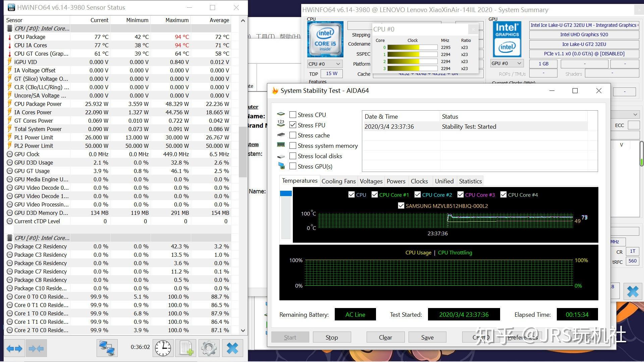Click the expand arrows icon in HWiNFO toolbar
The width and height of the screenshot is (644, 362).
click(14, 349)
